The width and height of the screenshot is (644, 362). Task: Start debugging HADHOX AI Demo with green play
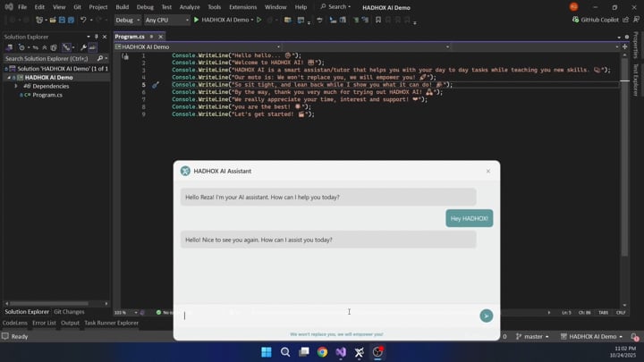pyautogui.click(x=196, y=20)
